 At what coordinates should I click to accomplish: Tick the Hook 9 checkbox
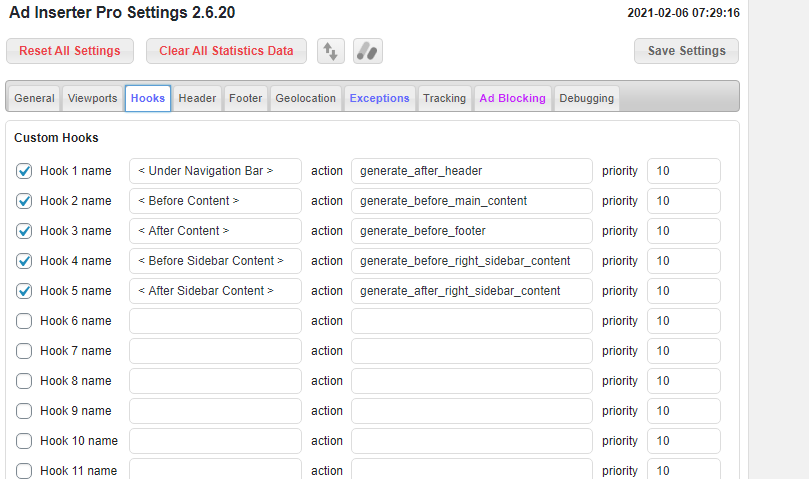(24, 411)
